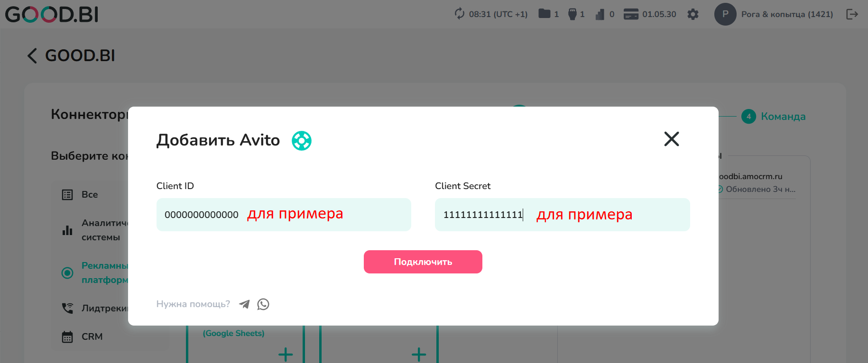This screenshot has height=363, width=868.
Task: Click the (Google Sheets) connector label
Action: coord(234,333)
